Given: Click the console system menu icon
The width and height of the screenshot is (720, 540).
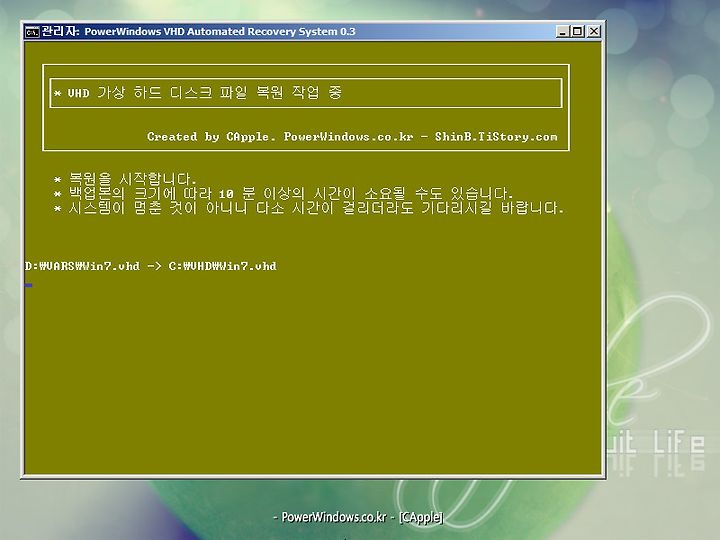Looking at the screenshot, I should (x=32, y=32).
